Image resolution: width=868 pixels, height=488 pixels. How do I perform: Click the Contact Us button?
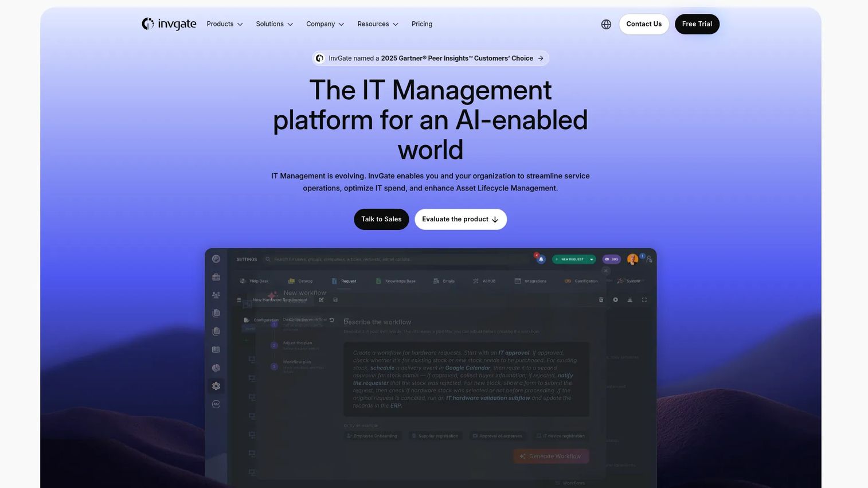(x=644, y=24)
